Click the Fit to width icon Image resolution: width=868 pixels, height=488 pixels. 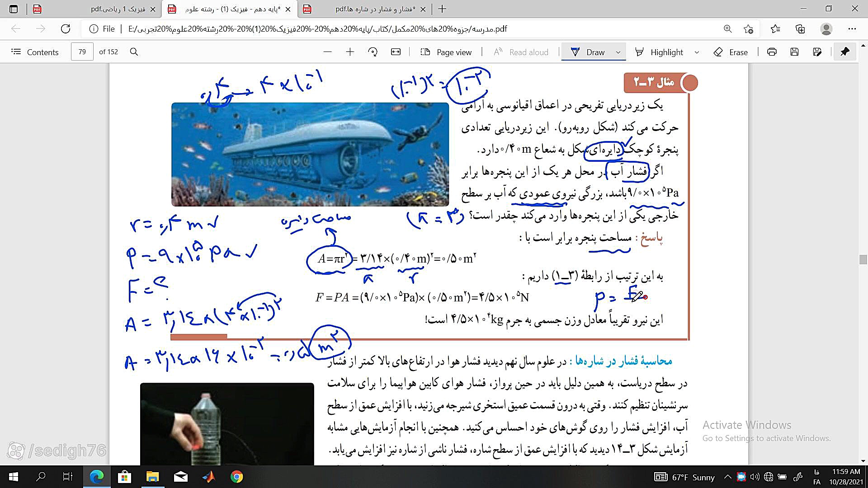pos(396,52)
